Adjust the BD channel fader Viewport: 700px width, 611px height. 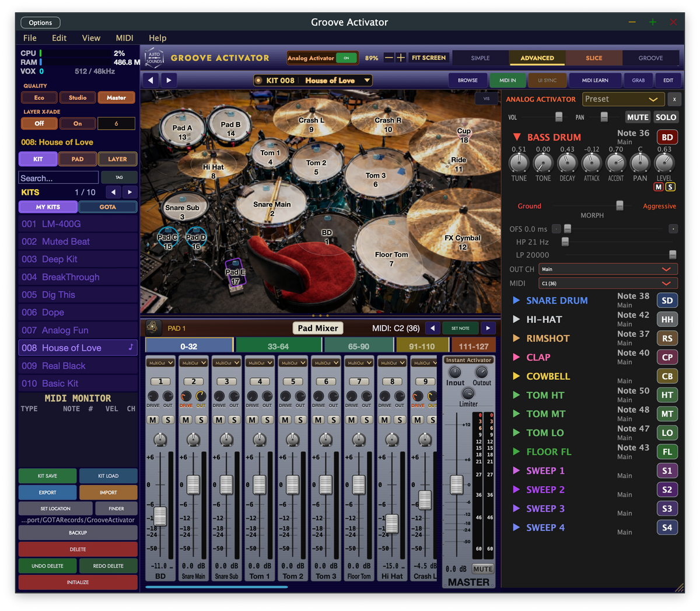click(x=160, y=516)
